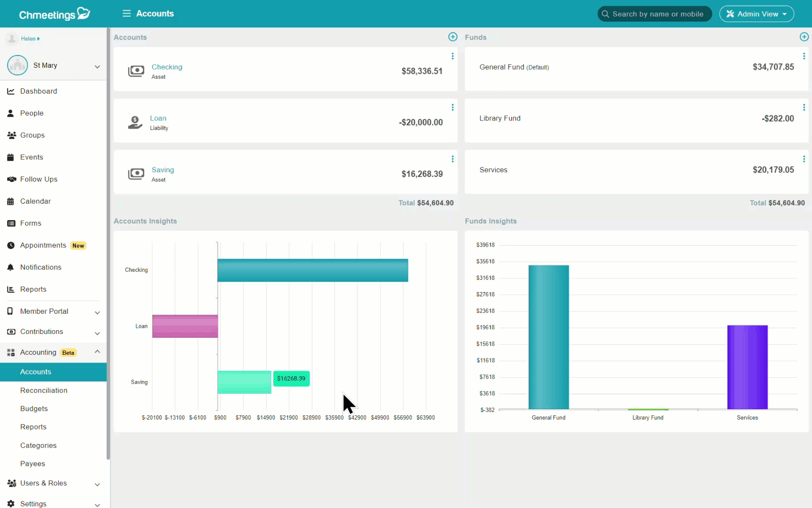Click the Chmeetings logo

[55, 14]
